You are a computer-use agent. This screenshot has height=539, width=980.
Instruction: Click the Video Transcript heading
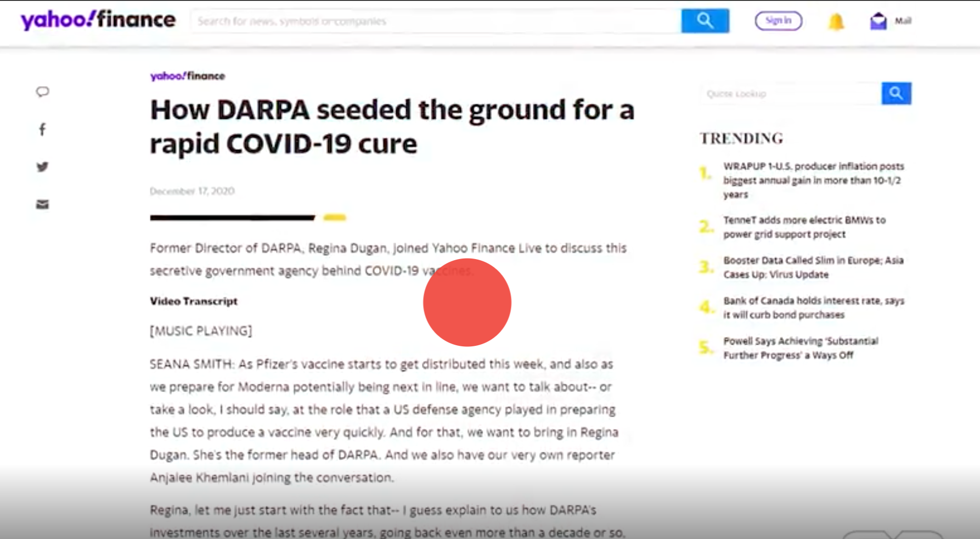tap(194, 301)
